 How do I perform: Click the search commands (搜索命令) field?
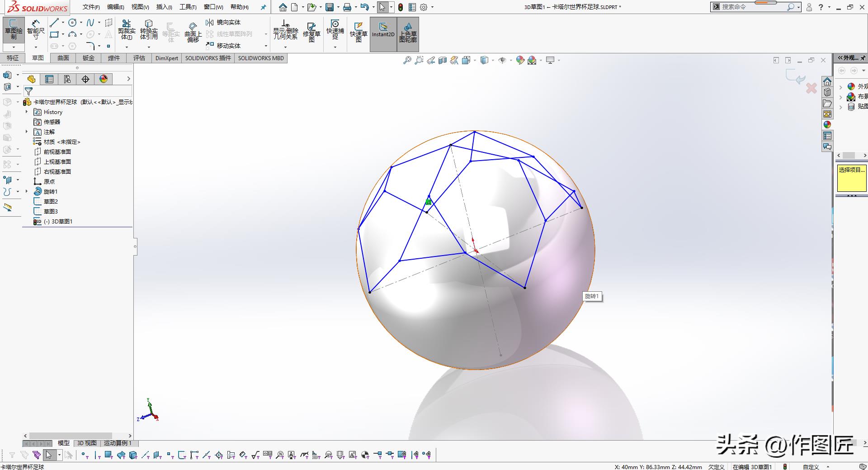(750, 7)
